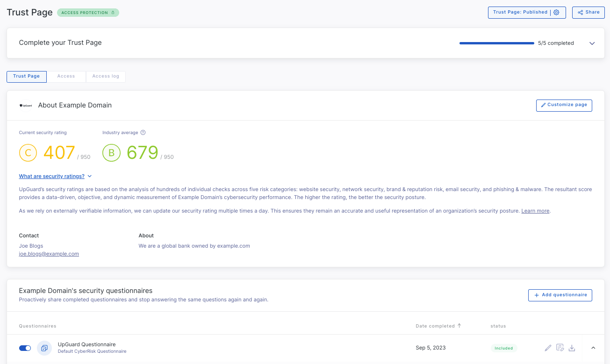Click the UpGuard Questionnaire type icon
The width and height of the screenshot is (610, 364).
tap(44, 348)
